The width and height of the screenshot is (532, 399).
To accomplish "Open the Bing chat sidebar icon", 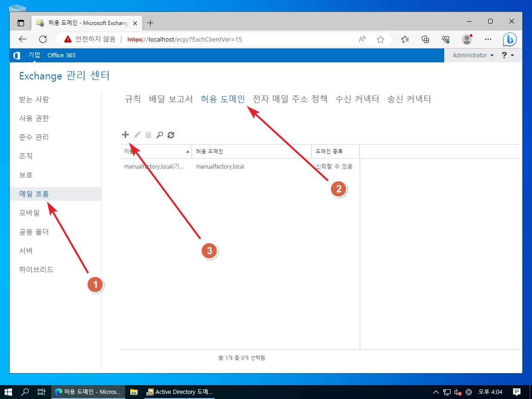I will [509, 39].
